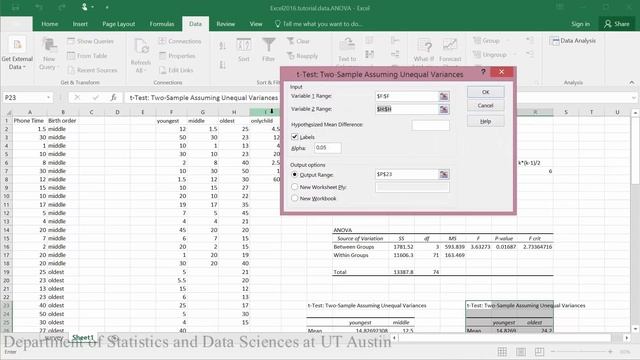Open the Insert tab
The height and width of the screenshot is (360, 640).
click(80, 24)
